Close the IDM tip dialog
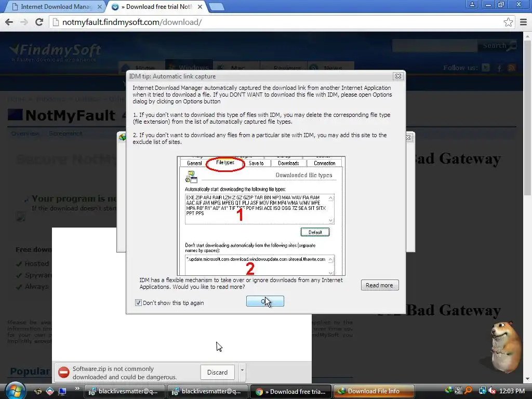 point(398,76)
